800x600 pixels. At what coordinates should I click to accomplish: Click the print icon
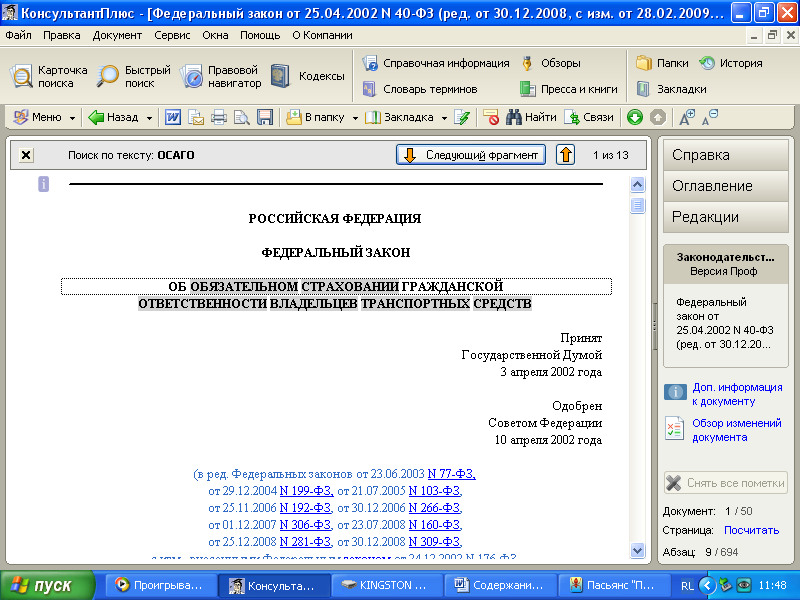[219, 117]
